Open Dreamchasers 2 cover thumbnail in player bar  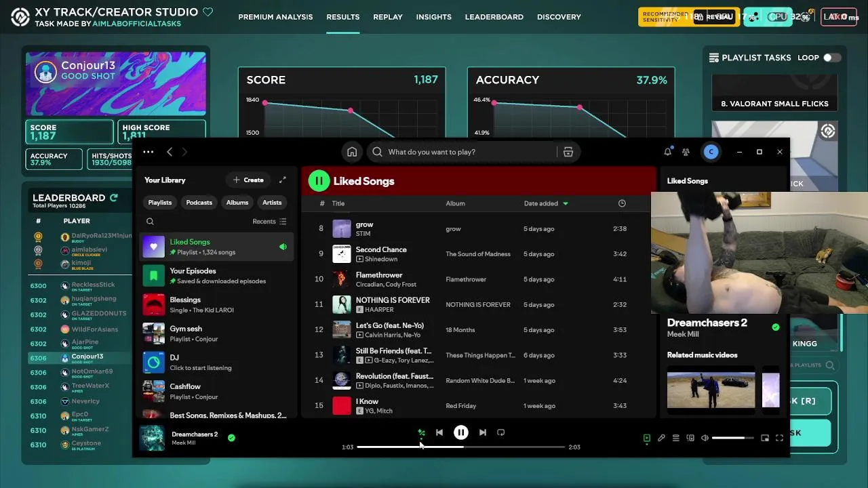click(x=152, y=438)
